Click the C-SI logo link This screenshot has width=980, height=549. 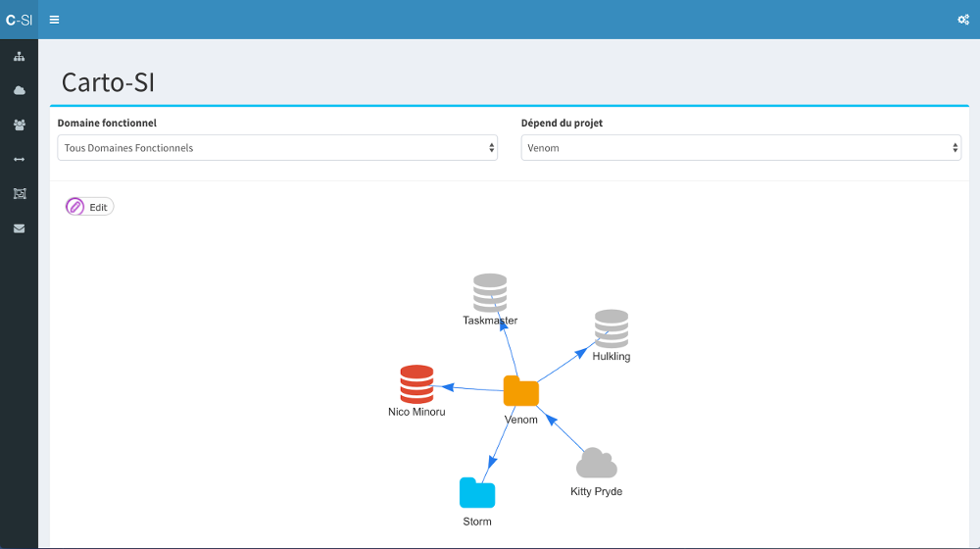pyautogui.click(x=19, y=20)
